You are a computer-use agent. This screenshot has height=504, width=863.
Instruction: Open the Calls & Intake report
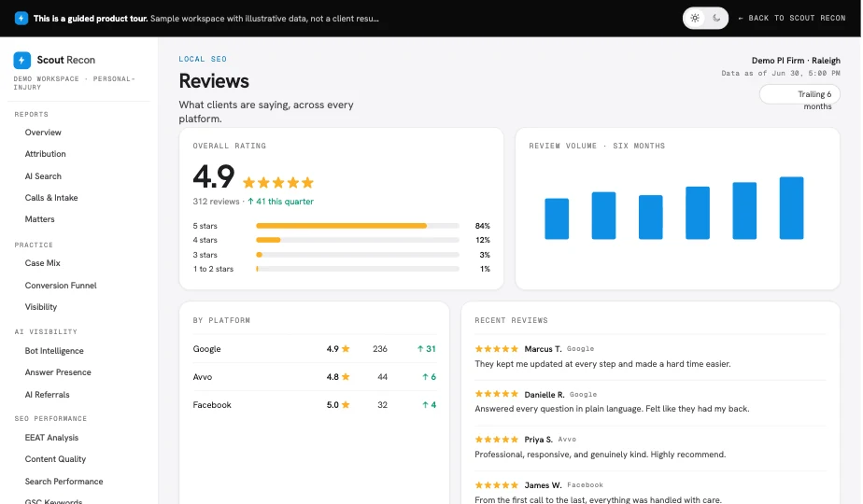[51, 198]
